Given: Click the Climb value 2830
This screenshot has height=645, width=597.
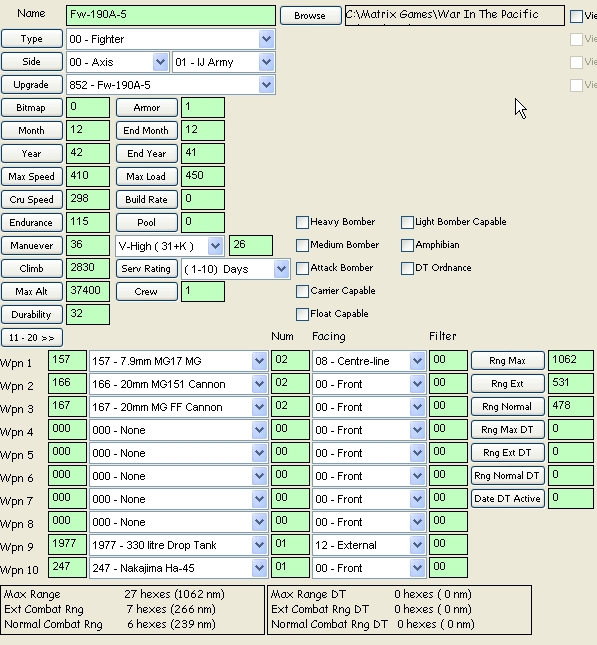Looking at the screenshot, I should click(x=88, y=269).
